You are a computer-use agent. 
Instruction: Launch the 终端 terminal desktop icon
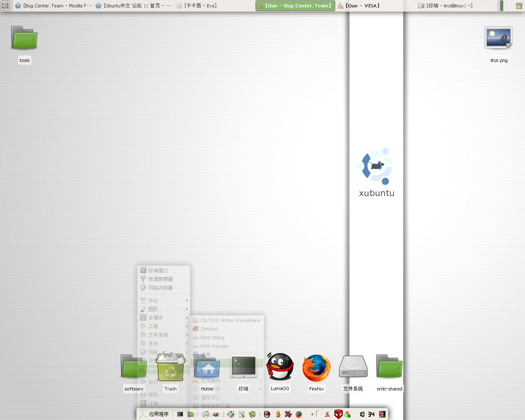click(244, 366)
